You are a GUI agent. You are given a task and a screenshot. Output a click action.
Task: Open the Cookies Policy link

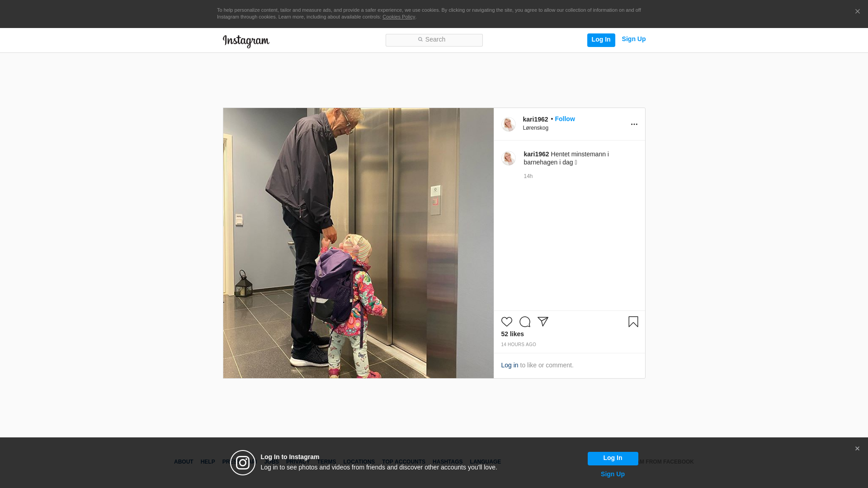click(399, 17)
